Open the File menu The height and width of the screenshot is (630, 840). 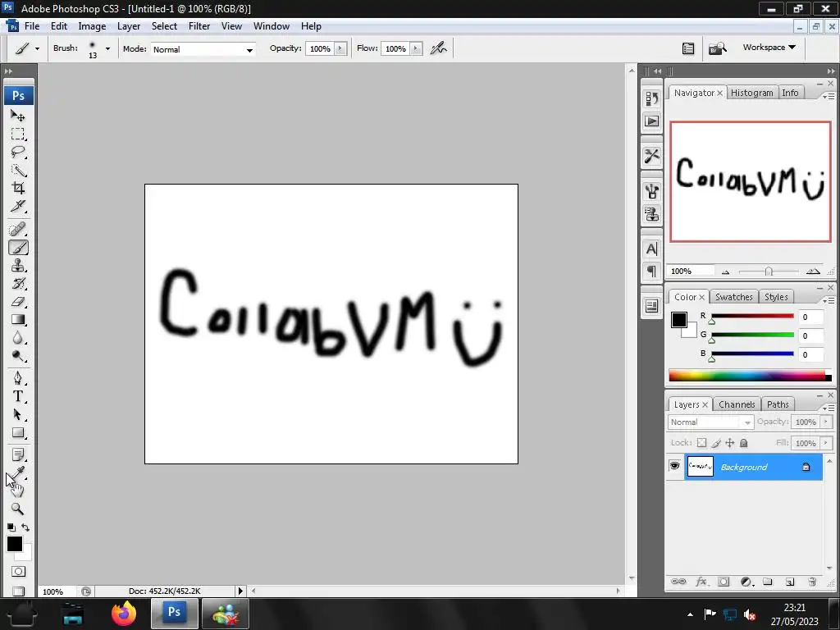coord(32,26)
